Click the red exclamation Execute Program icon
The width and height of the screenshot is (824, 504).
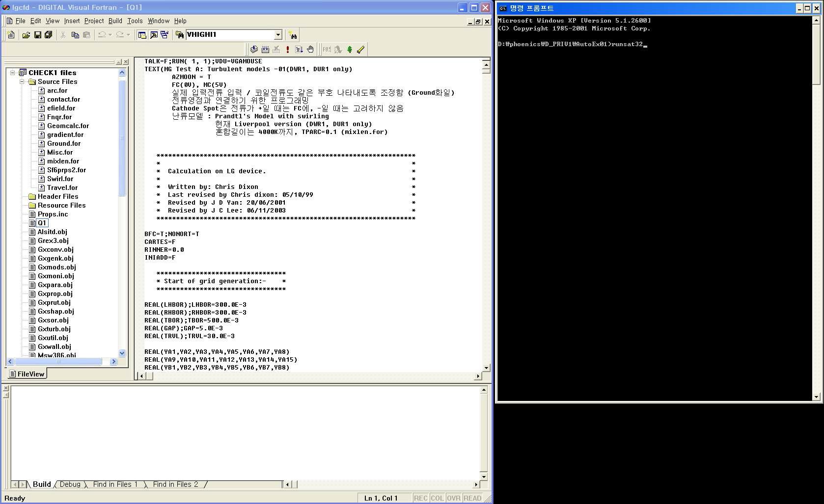288,50
